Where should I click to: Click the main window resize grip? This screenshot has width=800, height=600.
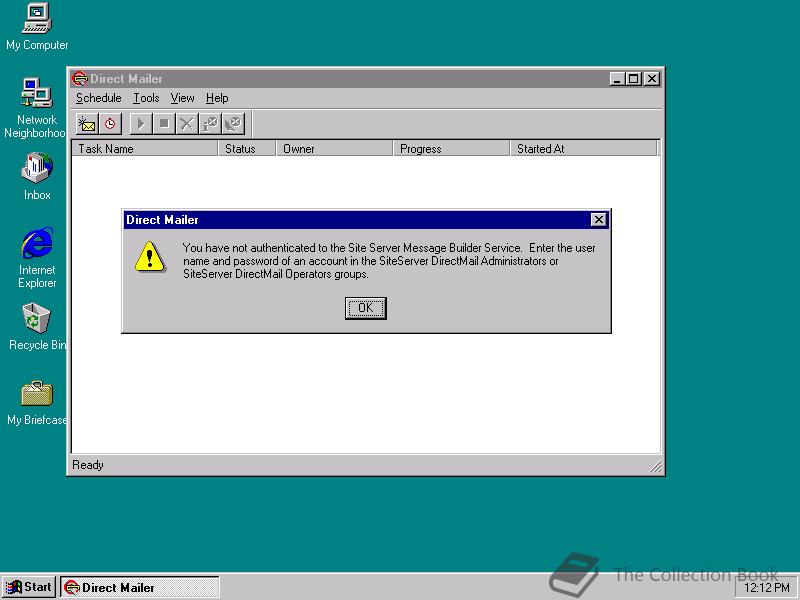point(655,466)
